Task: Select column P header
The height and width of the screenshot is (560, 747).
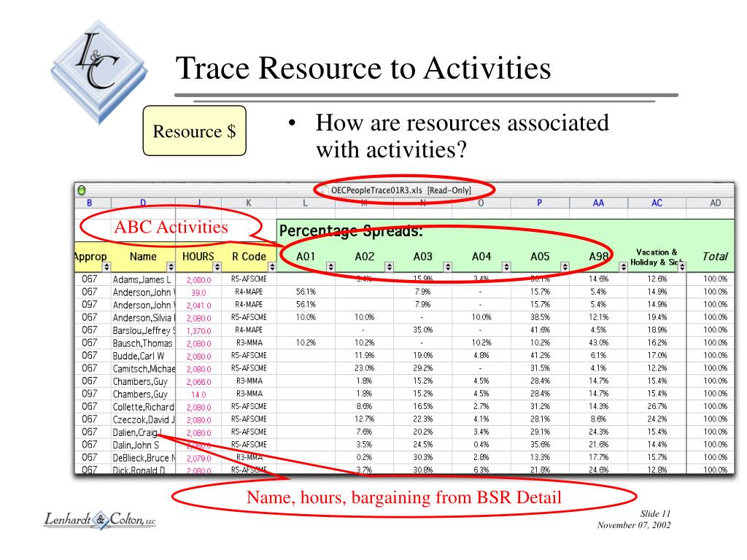Action: point(540,203)
